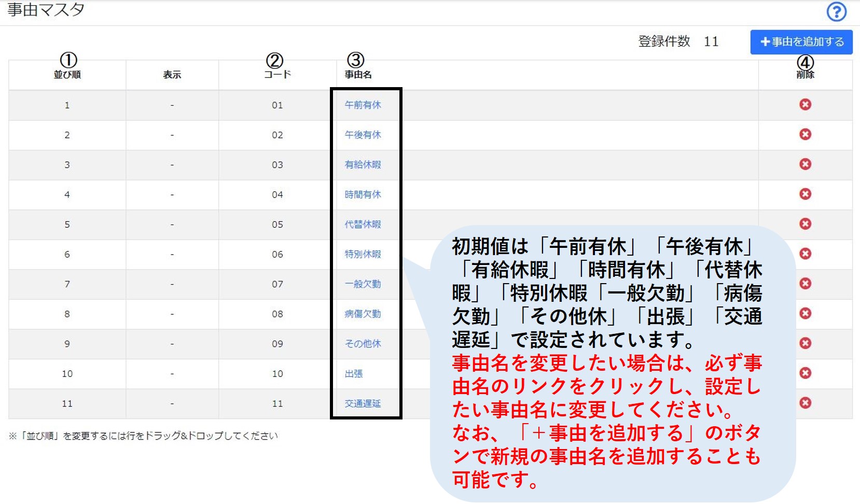Click the コード column header
Viewport: 860px width, 504px height.
click(x=278, y=75)
